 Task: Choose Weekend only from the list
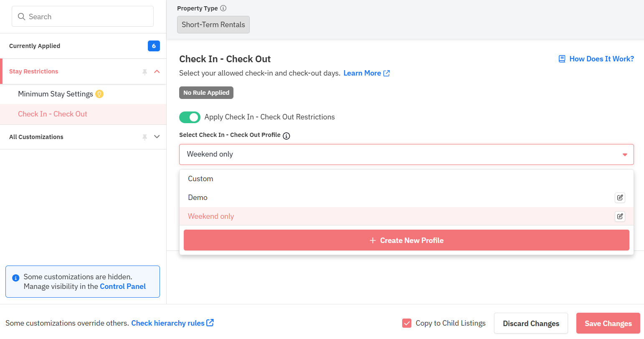[x=406, y=216]
